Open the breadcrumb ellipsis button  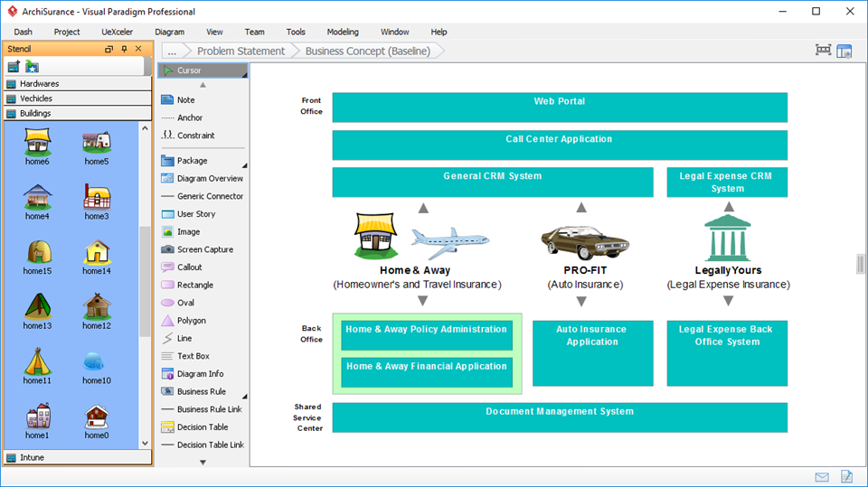[x=172, y=52]
